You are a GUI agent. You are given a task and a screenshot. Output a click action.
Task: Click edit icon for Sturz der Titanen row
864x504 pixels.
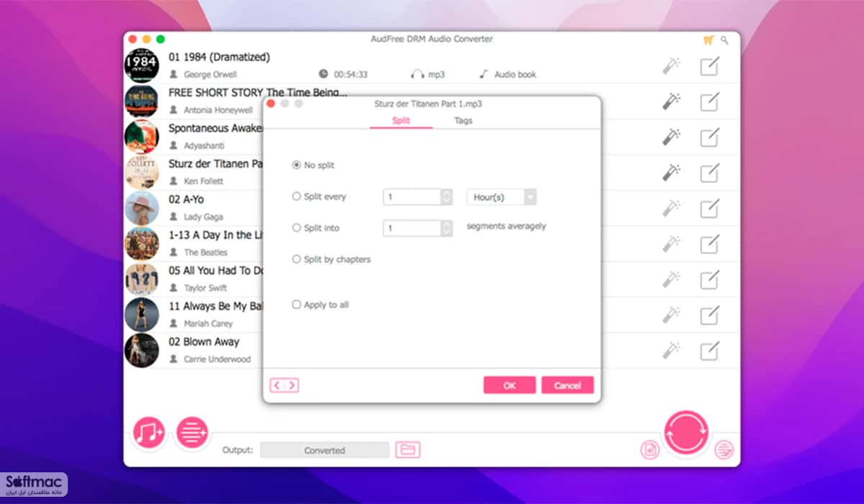click(709, 173)
